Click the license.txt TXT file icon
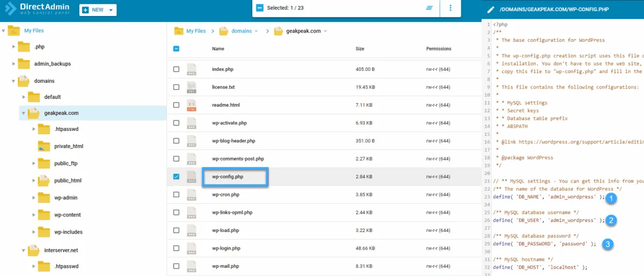 192,87
